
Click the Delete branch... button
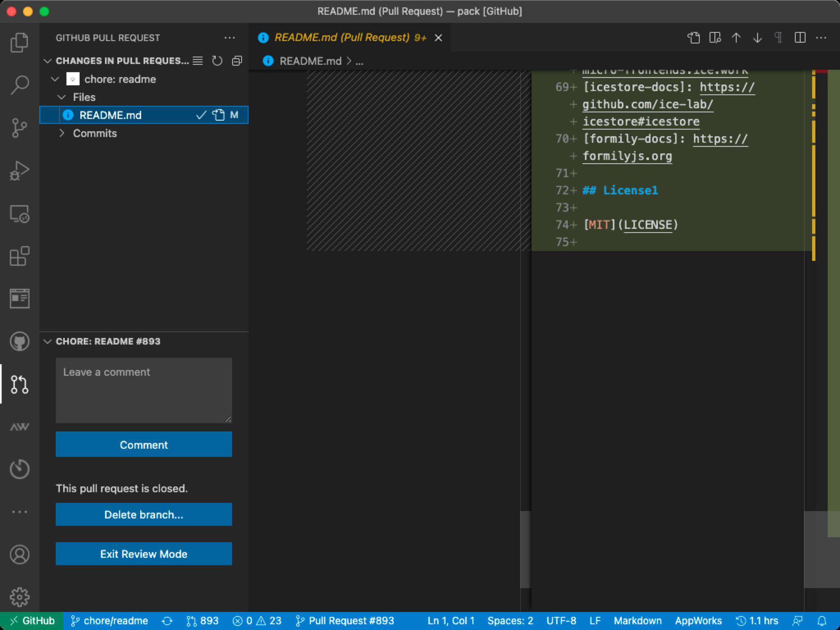(144, 514)
